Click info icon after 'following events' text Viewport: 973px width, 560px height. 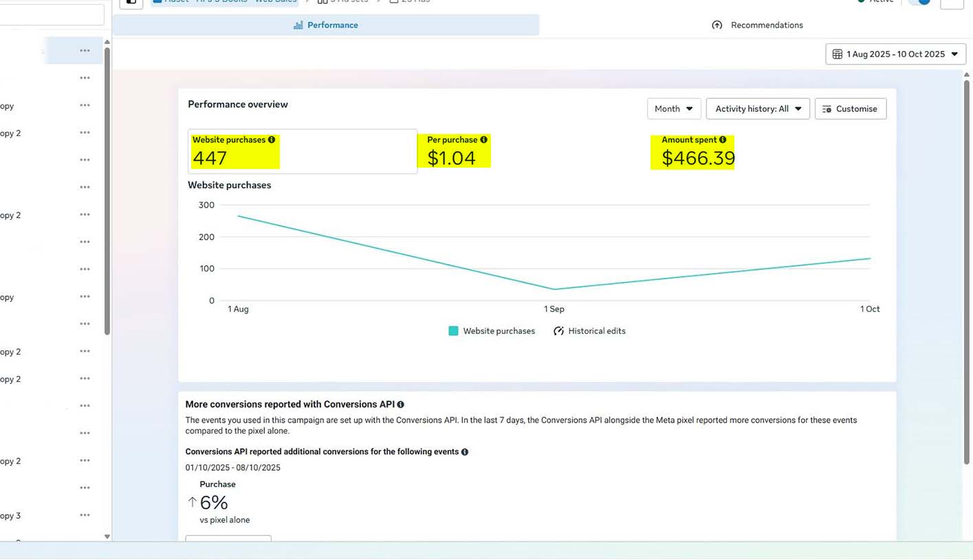tap(465, 452)
